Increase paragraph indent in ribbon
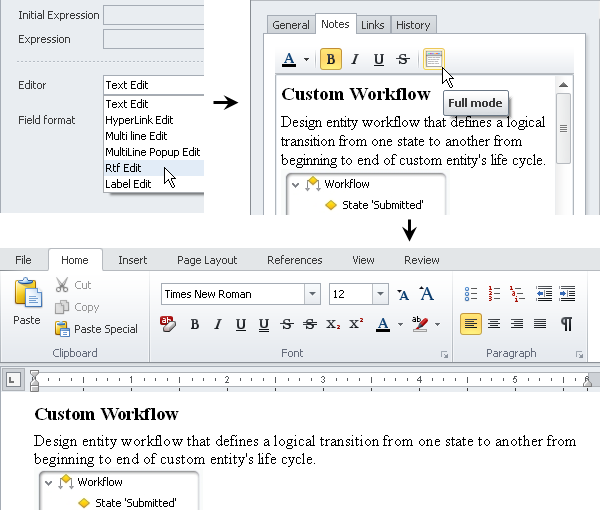600x510 pixels. [x=567, y=294]
